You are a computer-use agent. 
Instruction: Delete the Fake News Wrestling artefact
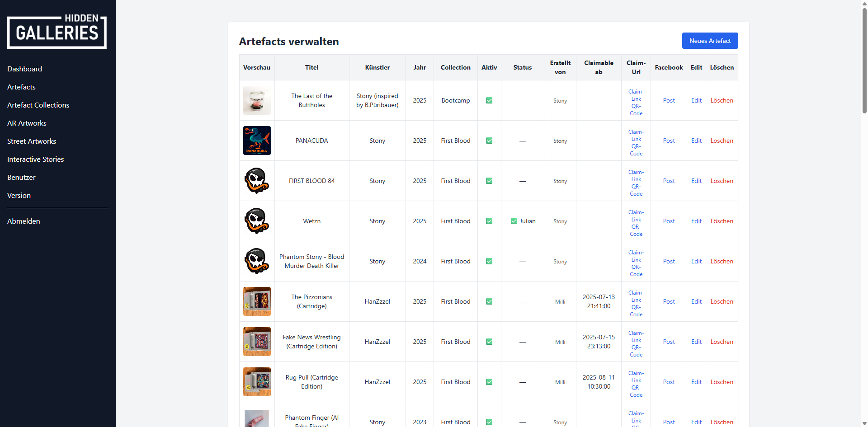(x=722, y=342)
